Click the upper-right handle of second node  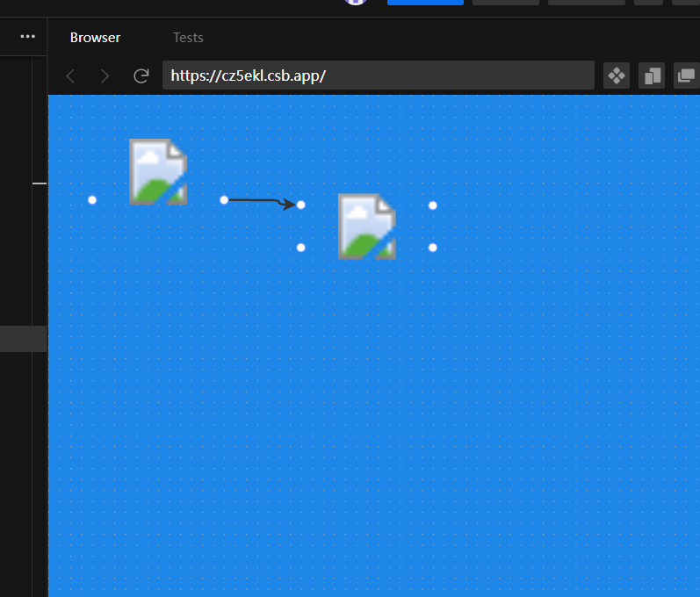[x=433, y=205]
